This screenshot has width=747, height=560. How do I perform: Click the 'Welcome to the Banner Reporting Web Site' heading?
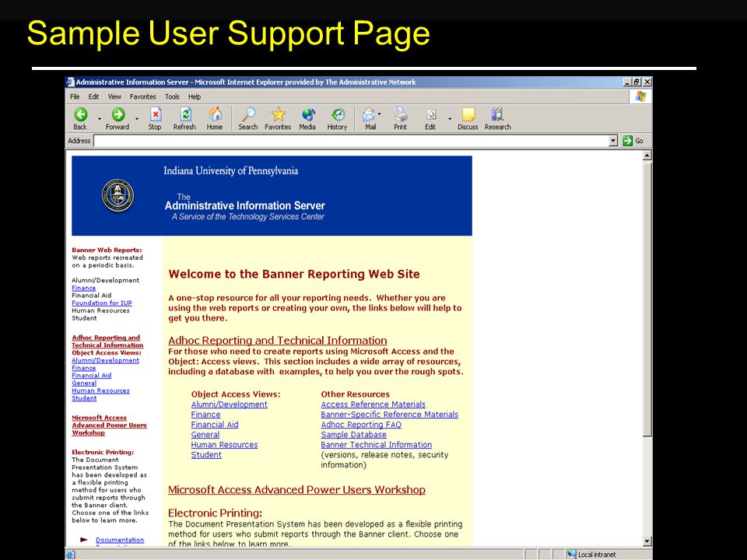294,274
